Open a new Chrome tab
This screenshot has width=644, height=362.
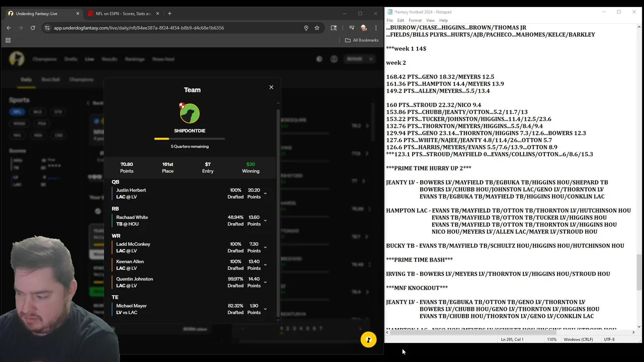point(170,14)
